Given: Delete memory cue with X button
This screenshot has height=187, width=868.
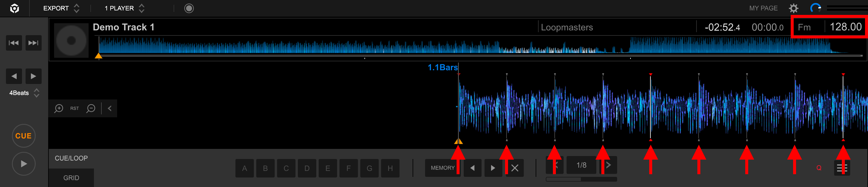Looking at the screenshot, I should click(515, 168).
